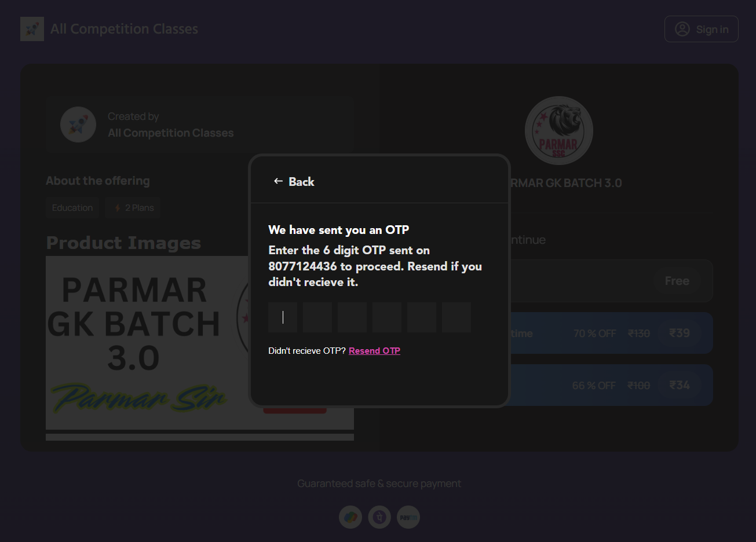Click the PARMAR SSC lion logo
Image resolution: width=756 pixels, height=542 pixels.
(x=558, y=131)
